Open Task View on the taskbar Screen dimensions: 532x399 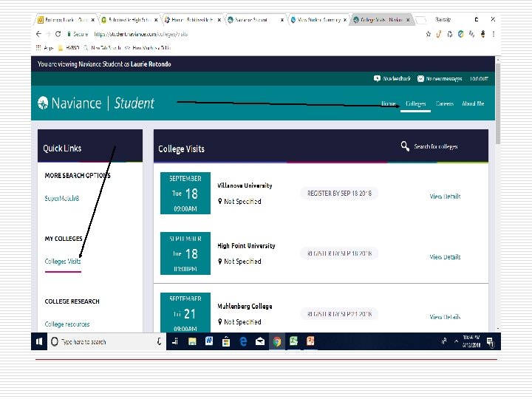(x=175, y=341)
